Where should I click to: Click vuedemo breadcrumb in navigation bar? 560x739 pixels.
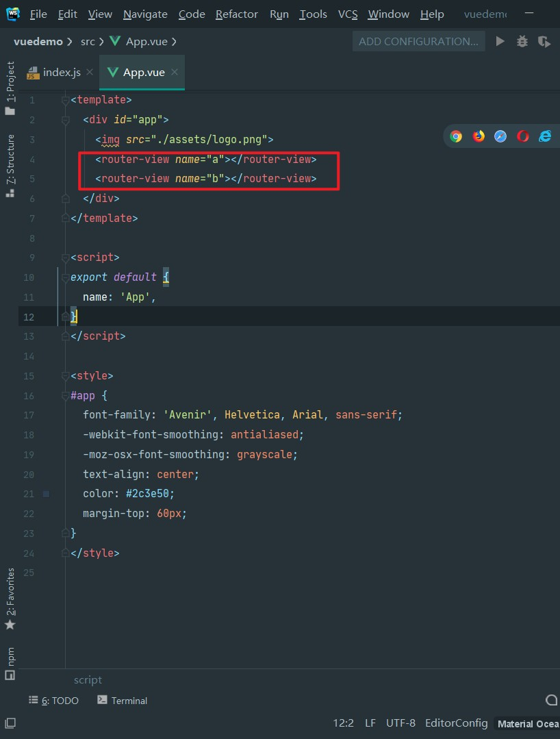(x=38, y=42)
